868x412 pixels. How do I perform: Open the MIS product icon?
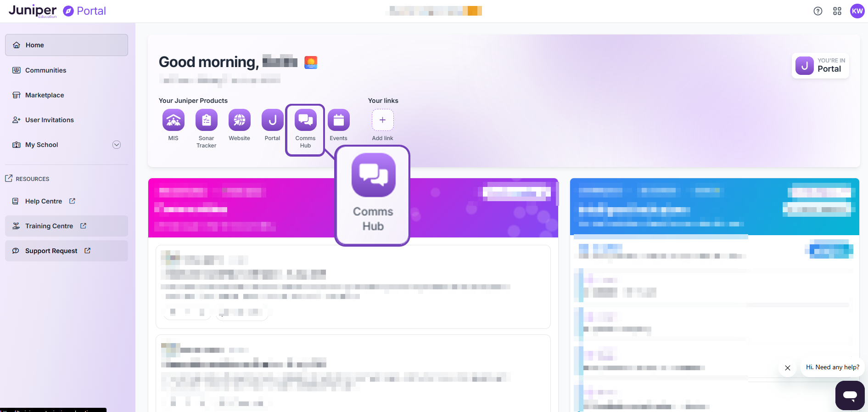pyautogui.click(x=174, y=120)
